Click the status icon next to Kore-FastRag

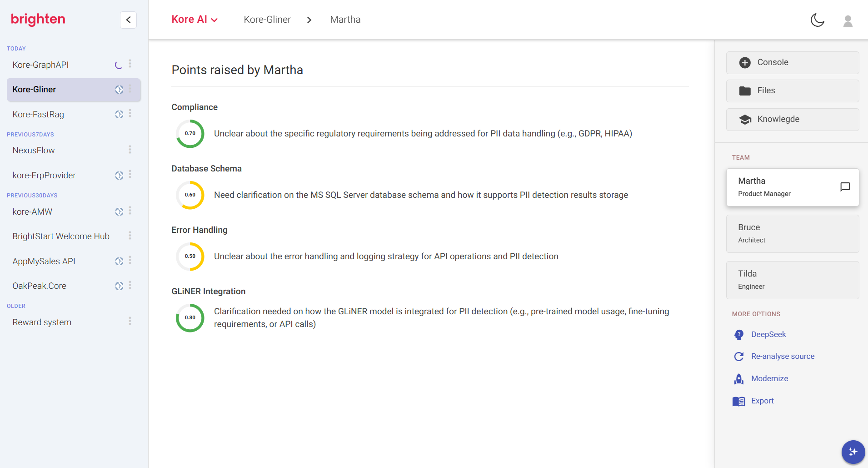coord(119,114)
